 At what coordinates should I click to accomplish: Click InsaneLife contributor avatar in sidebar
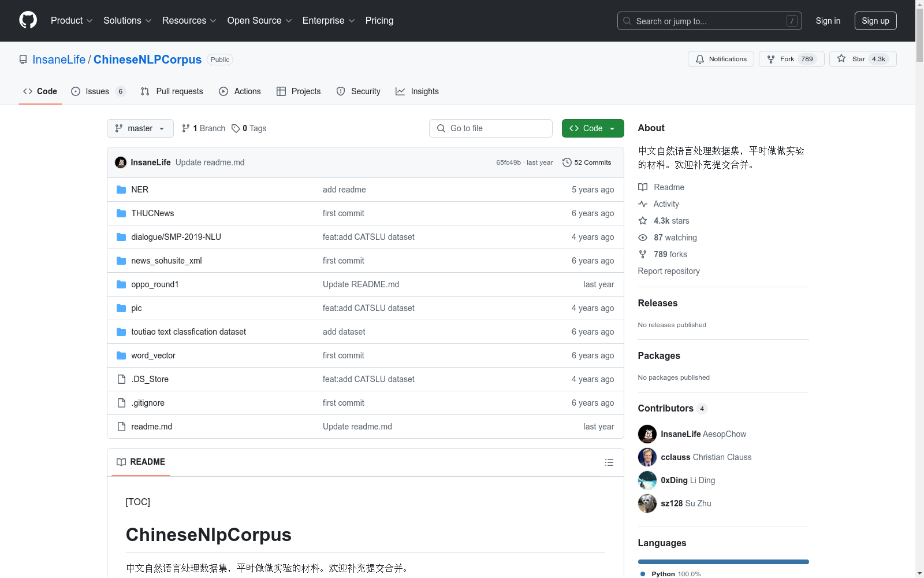click(647, 434)
